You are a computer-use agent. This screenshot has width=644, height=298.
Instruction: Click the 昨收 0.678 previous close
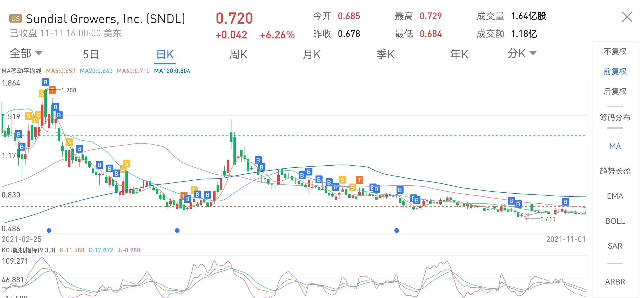[x=337, y=34]
